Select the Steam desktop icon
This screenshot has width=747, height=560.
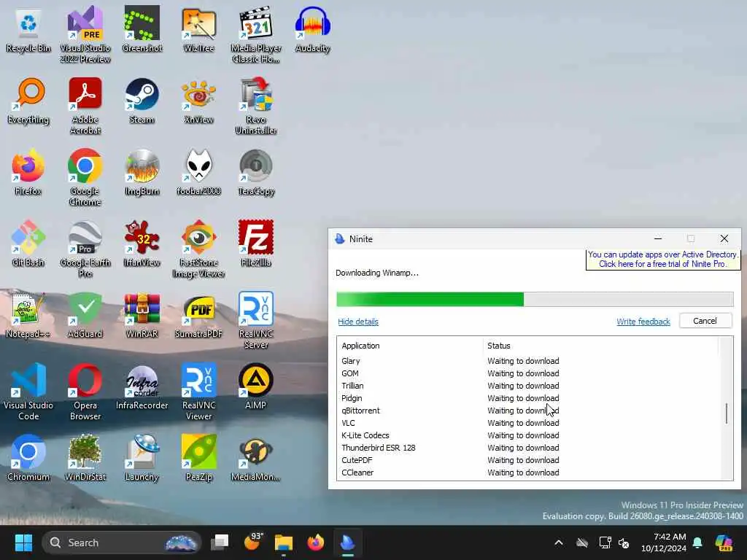(x=142, y=101)
